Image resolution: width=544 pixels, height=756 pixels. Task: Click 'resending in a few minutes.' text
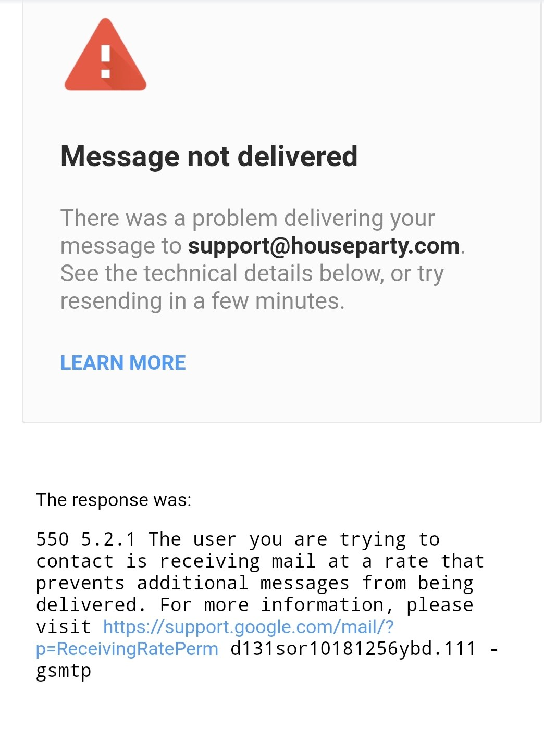coord(203,301)
